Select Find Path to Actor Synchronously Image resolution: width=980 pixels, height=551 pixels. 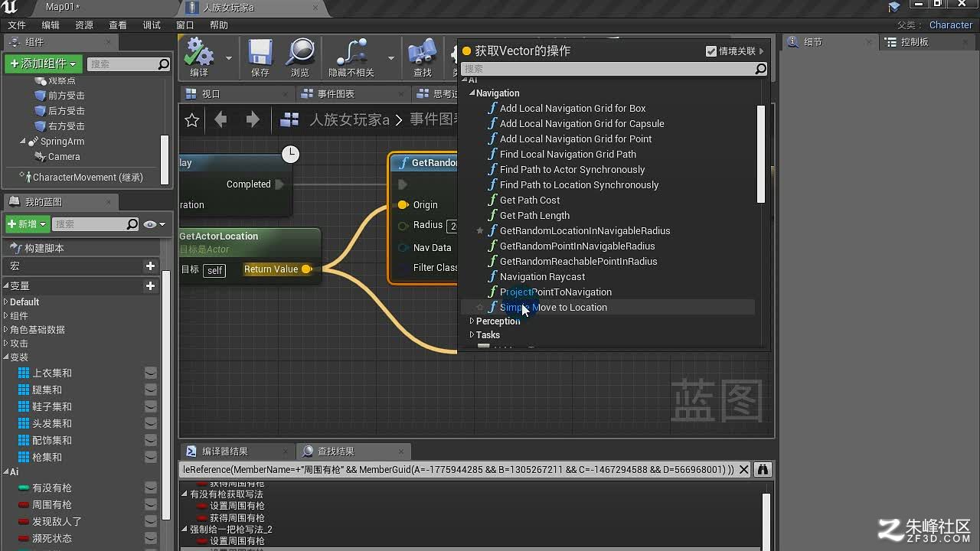click(x=573, y=169)
